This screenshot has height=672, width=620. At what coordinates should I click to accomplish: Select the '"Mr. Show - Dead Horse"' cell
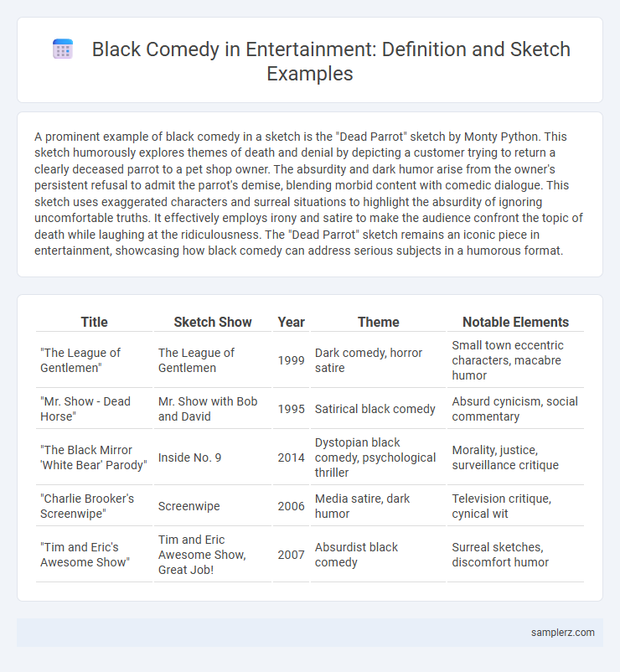pyautogui.click(x=95, y=409)
